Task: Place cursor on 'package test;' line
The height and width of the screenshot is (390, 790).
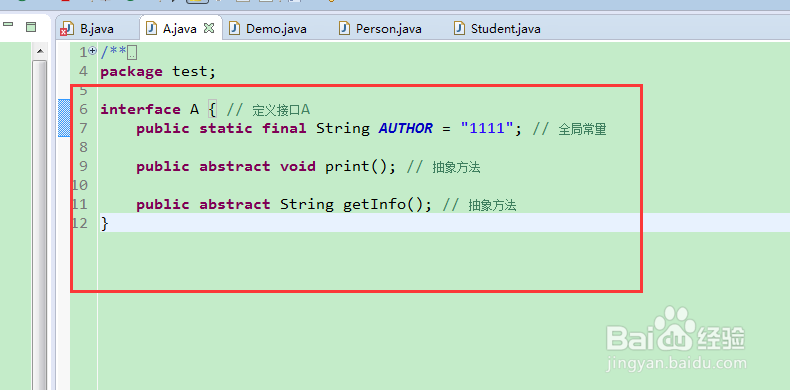Action: [x=158, y=72]
